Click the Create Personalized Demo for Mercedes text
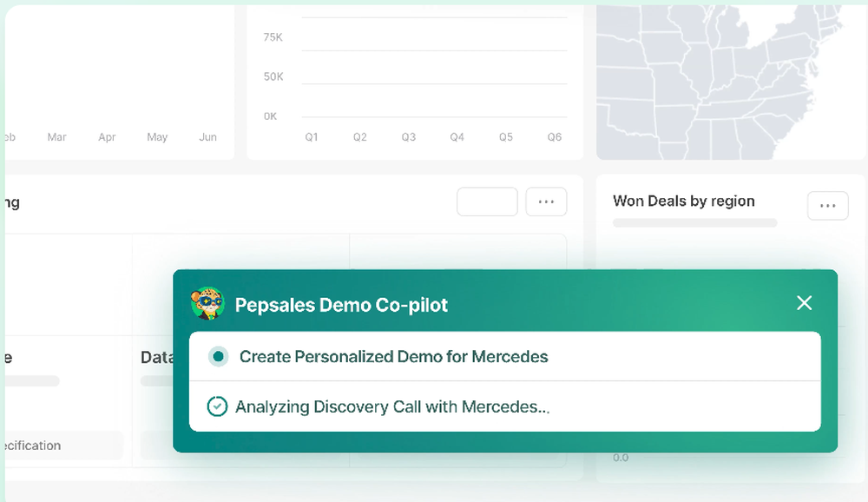The image size is (868, 502). [x=393, y=356]
